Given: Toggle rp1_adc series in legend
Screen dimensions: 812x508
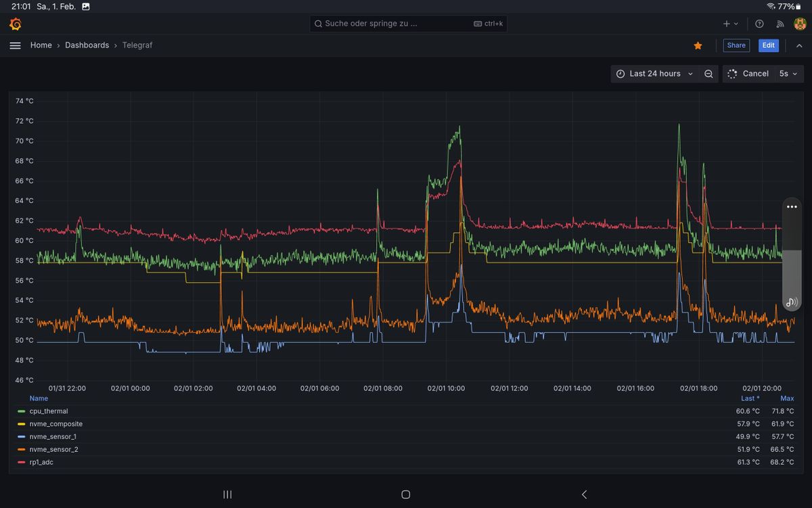Looking at the screenshot, I should pyautogui.click(x=43, y=462).
